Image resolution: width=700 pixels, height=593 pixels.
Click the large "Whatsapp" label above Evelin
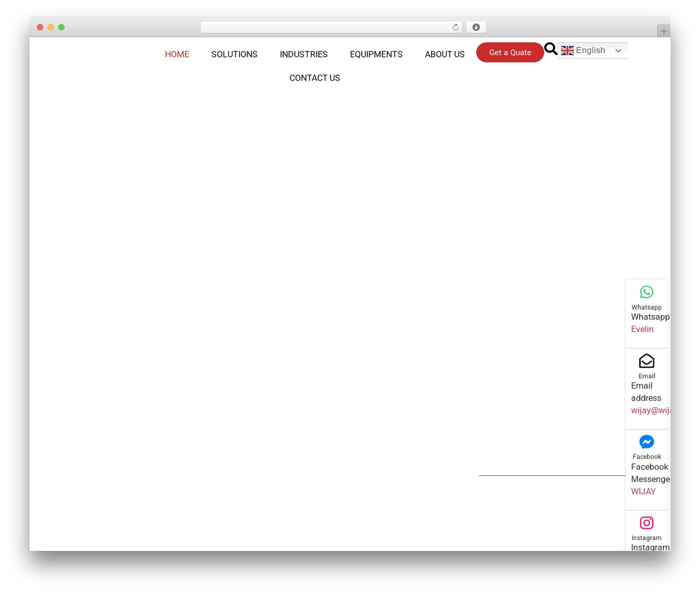[650, 317]
